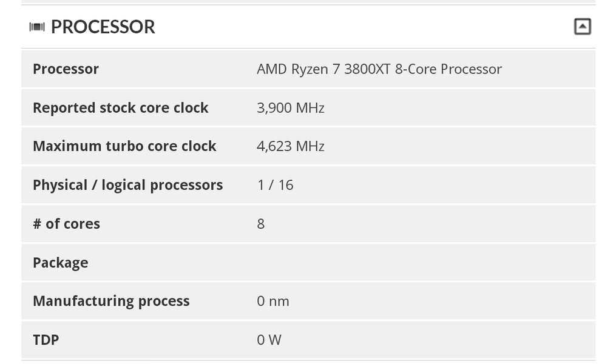Image resolution: width=599 pixels, height=364 pixels.
Task: Click AMD Ryzen 7 3800XT processor name
Action: tap(379, 69)
